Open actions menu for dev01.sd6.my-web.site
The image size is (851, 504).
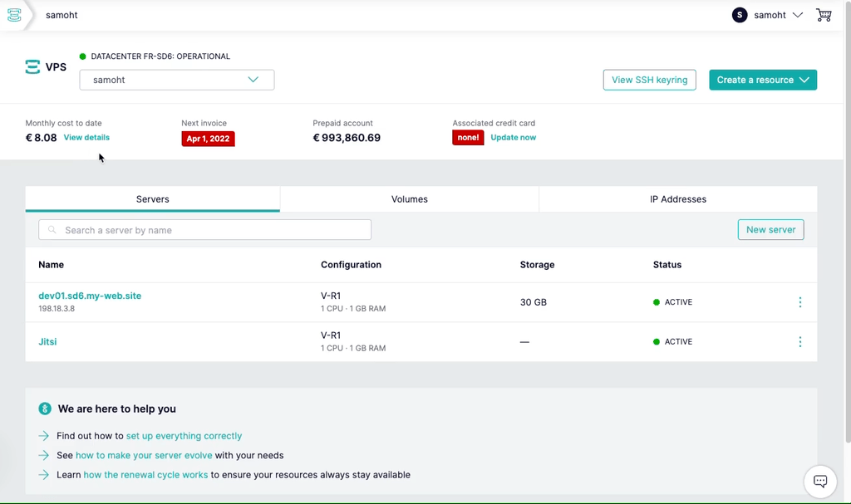coord(799,302)
